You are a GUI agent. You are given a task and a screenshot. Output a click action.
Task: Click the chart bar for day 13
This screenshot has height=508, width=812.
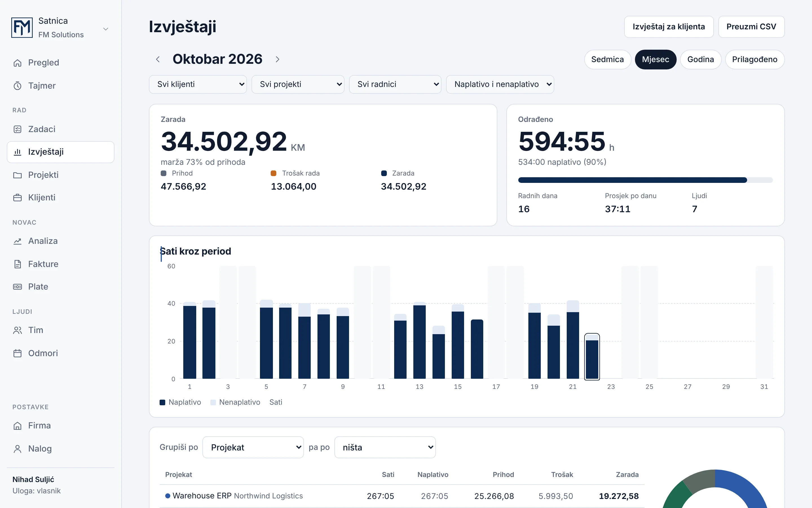pyautogui.click(x=420, y=340)
